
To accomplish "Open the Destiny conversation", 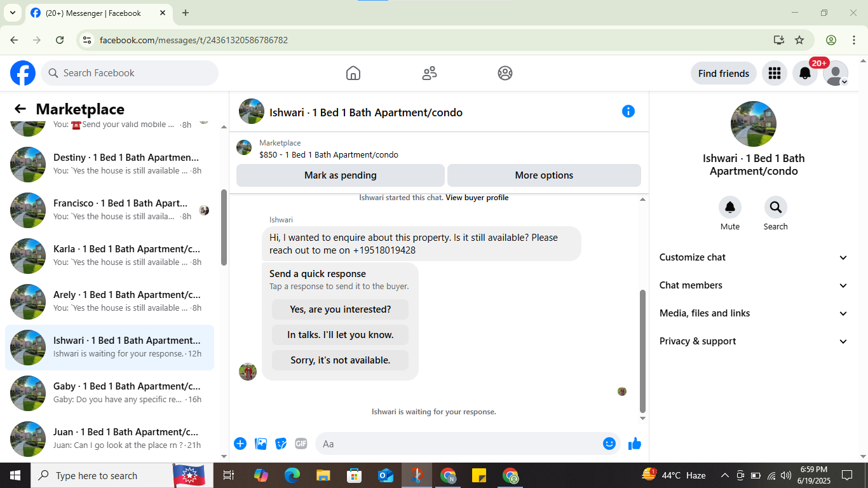I will 110,164.
